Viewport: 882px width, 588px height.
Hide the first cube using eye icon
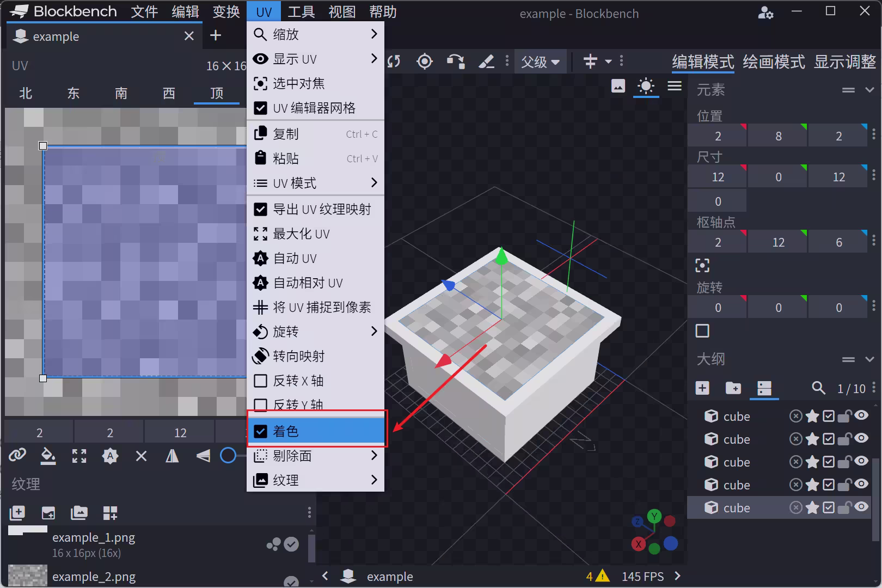pos(861,416)
